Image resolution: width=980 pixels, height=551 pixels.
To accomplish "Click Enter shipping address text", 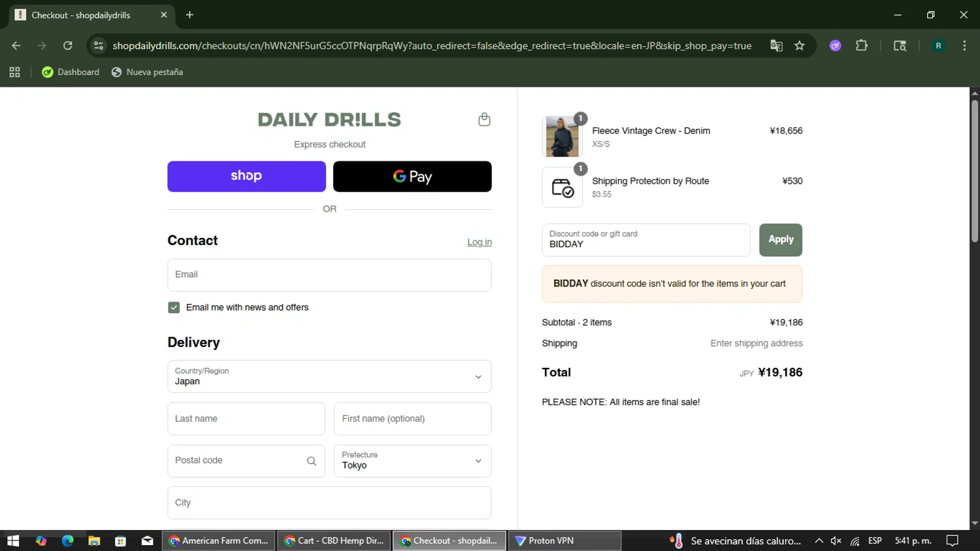I will click(x=757, y=343).
